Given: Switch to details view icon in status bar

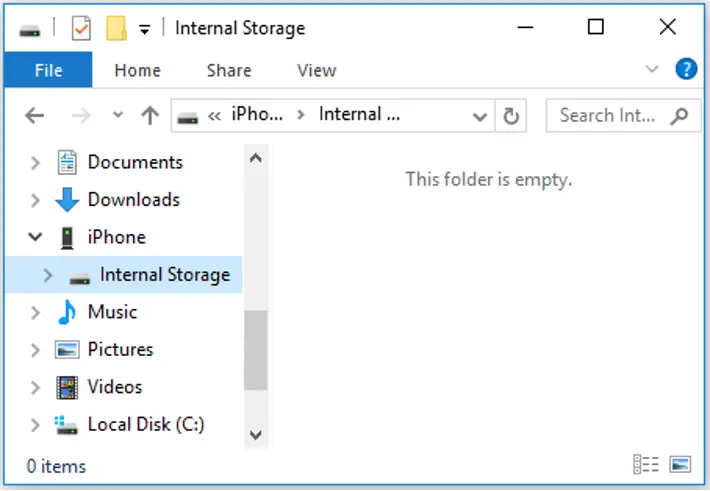Looking at the screenshot, I should (x=646, y=464).
